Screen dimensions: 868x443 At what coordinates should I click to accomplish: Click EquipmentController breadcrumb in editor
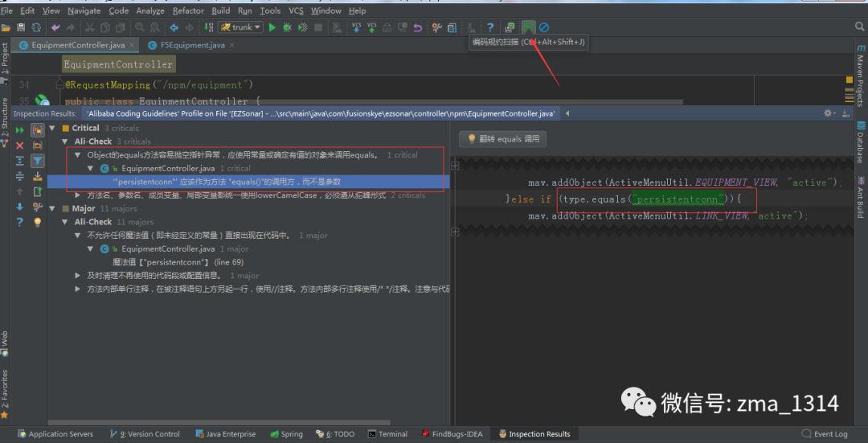pyautogui.click(x=118, y=64)
